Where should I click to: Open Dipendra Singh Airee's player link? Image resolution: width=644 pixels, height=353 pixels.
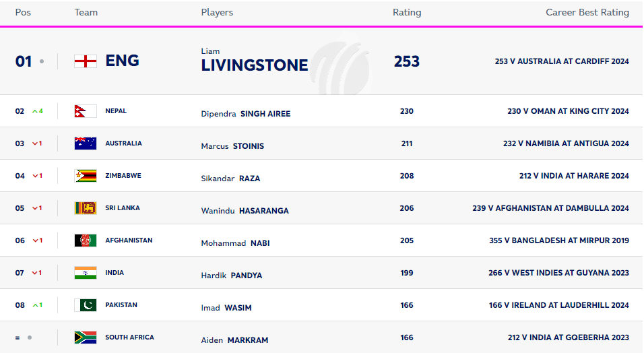click(246, 114)
